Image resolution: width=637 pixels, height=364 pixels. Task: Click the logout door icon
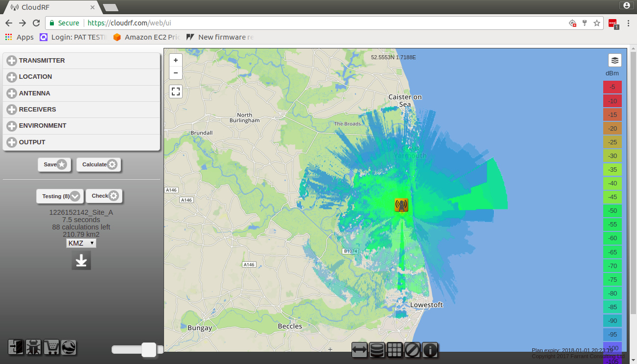pyautogui.click(x=16, y=347)
